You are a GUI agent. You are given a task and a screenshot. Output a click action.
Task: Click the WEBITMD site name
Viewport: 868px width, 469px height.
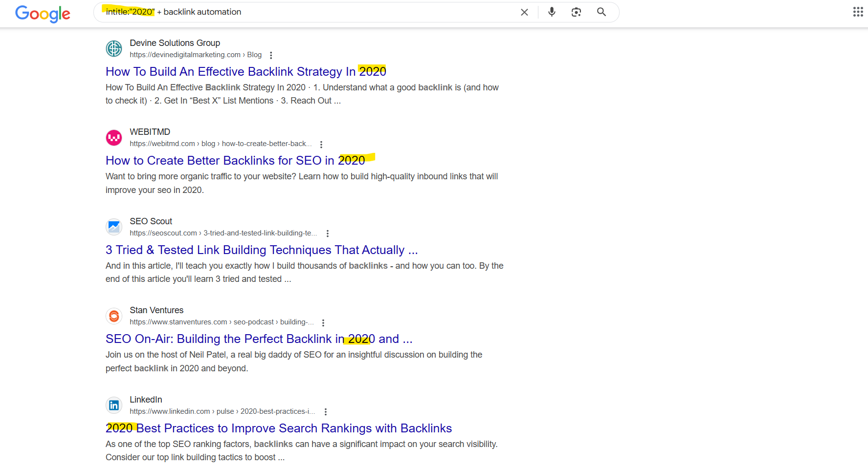(150, 132)
